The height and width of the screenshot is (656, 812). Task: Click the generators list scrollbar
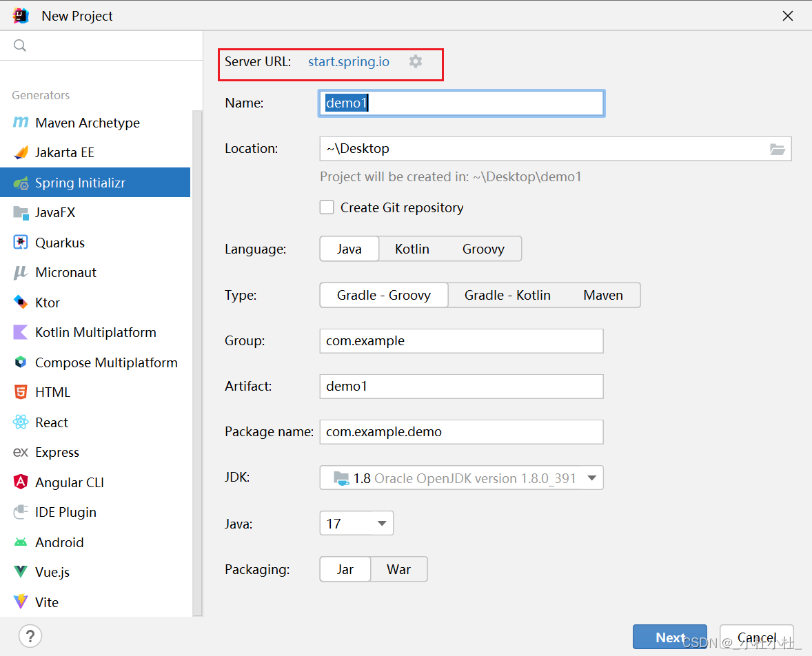coord(197,362)
